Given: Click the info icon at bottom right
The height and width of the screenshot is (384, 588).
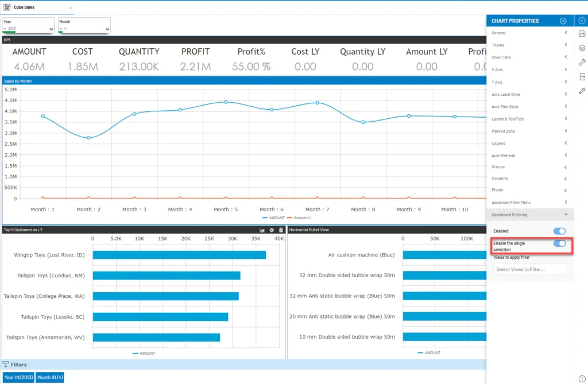Looking at the screenshot, I should (x=582, y=378).
